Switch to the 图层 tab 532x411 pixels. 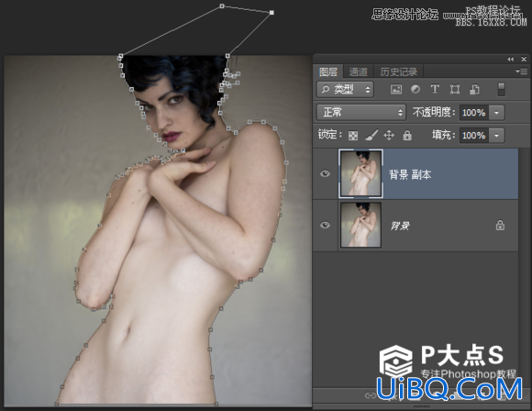click(328, 72)
